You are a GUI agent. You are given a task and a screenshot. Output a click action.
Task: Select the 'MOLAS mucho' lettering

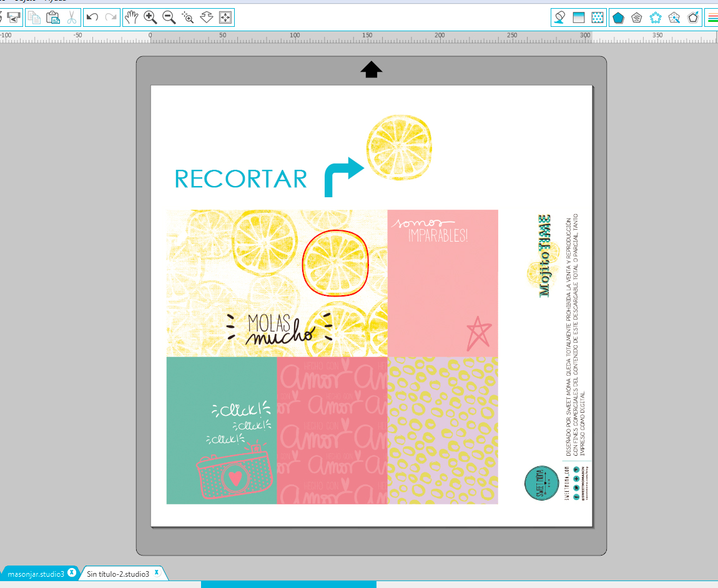pos(280,328)
